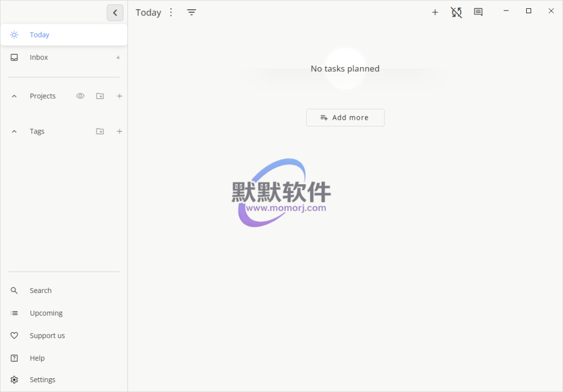Collapse the Tags section
The width and height of the screenshot is (563, 392).
(14, 131)
